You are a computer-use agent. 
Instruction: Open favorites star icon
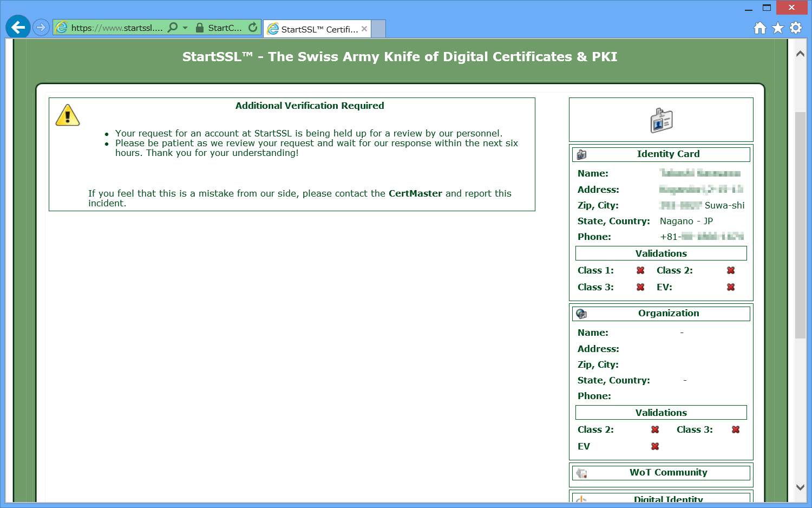[x=778, y=28]
